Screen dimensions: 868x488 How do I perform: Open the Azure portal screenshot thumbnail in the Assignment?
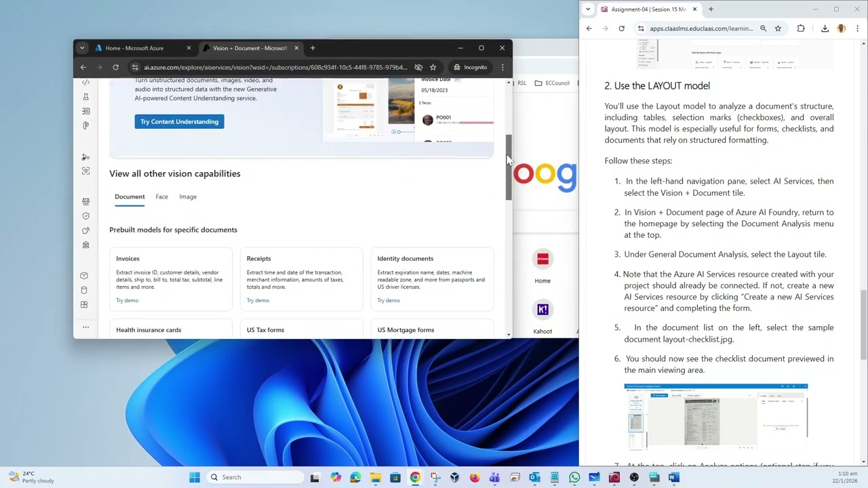tap(716, 418)
